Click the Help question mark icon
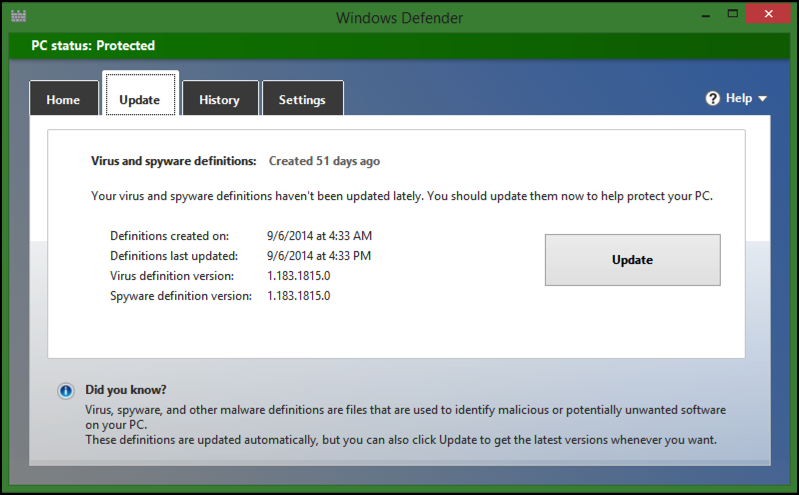Screen dimensions: 799x495 click(x=712, y=98)
